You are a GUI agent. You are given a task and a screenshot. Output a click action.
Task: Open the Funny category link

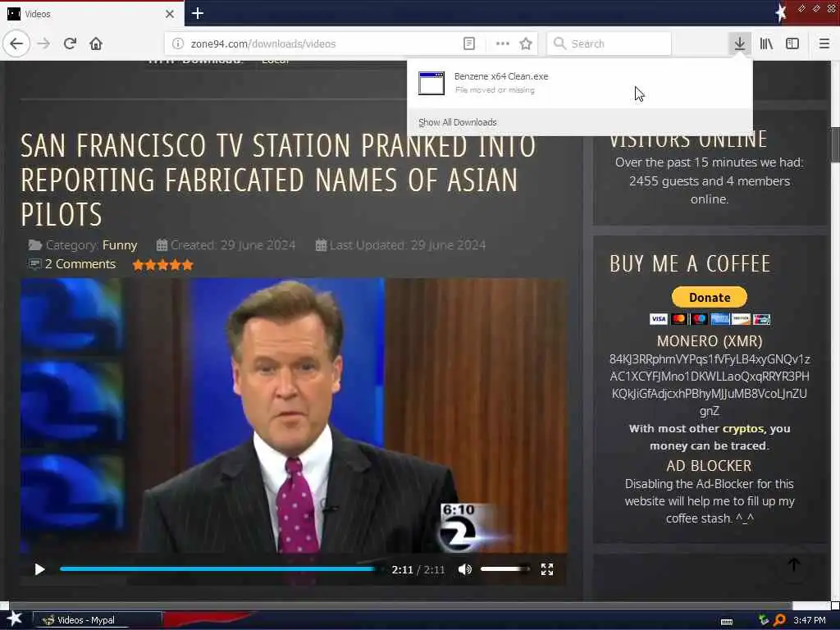pyautogui.click(x=120, y=244)
